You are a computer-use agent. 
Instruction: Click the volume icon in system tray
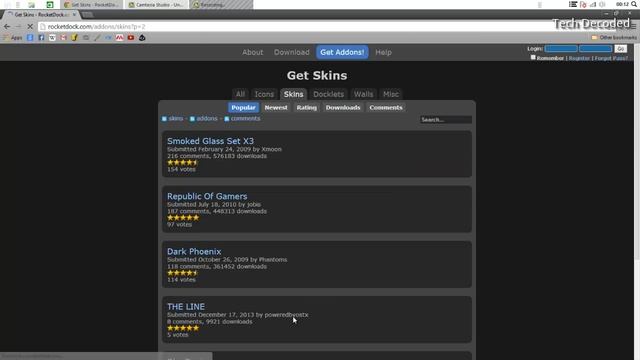tap(602, 4)
